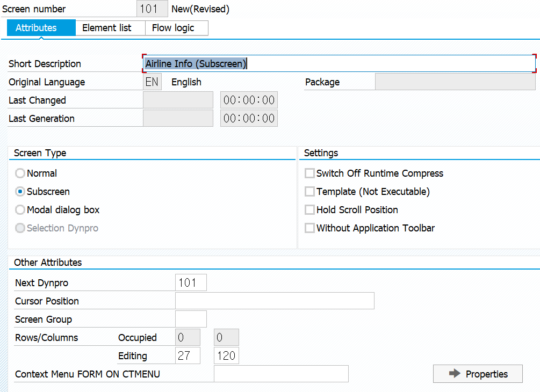
Task: Click the Last Generation time field
Action: click(249, 118)
